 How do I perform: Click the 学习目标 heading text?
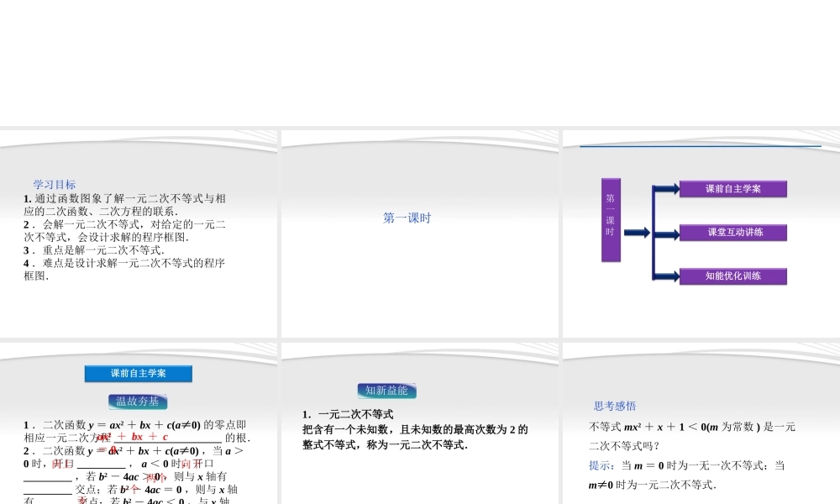(x=55, y=185)
